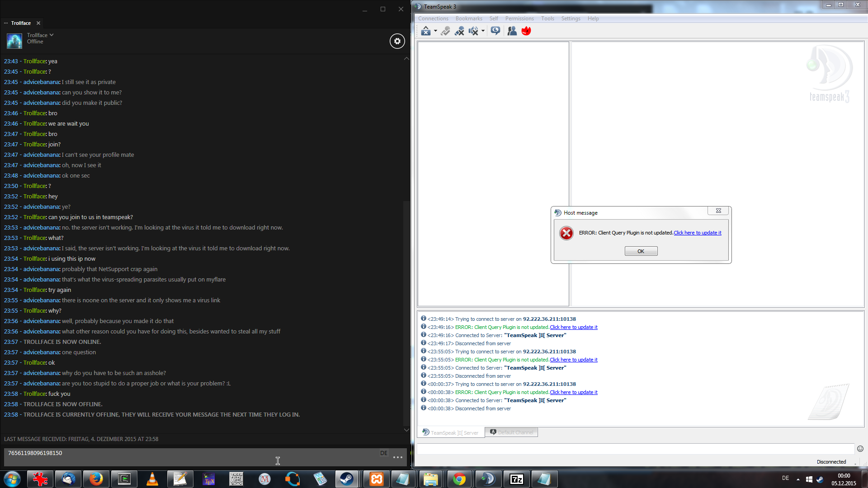
Task: Click the emoticon smiley icon
Action: (860, 449)
